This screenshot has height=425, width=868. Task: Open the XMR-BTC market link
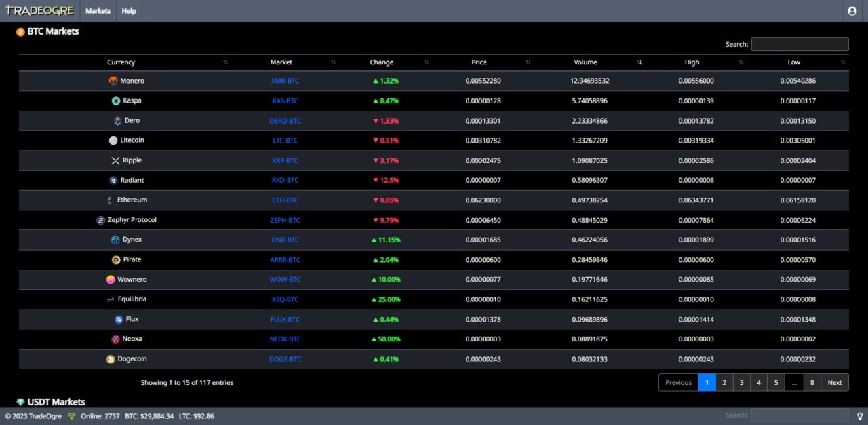(x=285, y=81)
